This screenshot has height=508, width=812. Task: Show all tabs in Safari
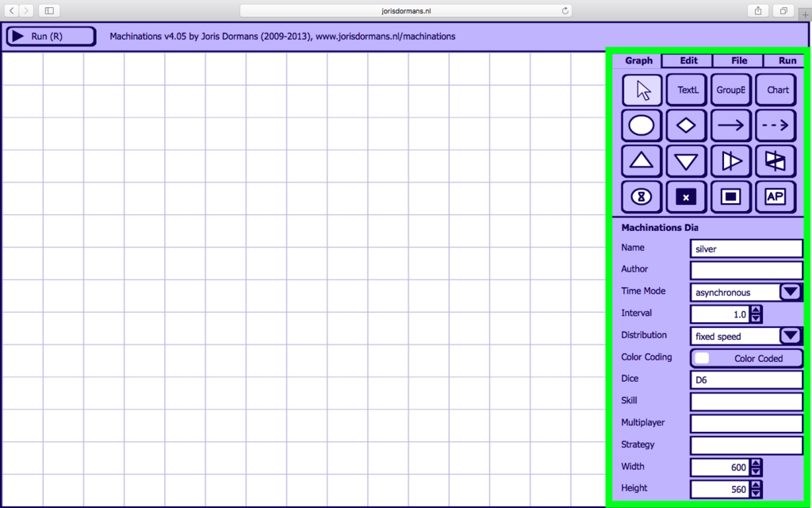(x=783, y=10)
